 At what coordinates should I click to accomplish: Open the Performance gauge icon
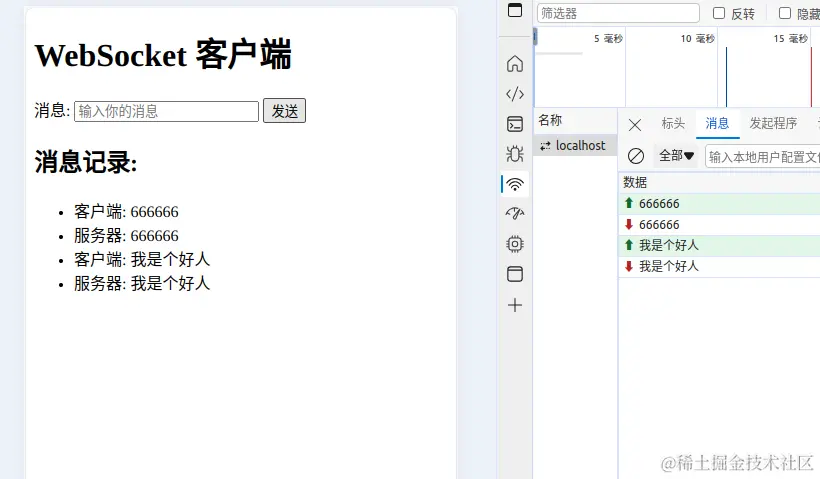pos(515,213)
